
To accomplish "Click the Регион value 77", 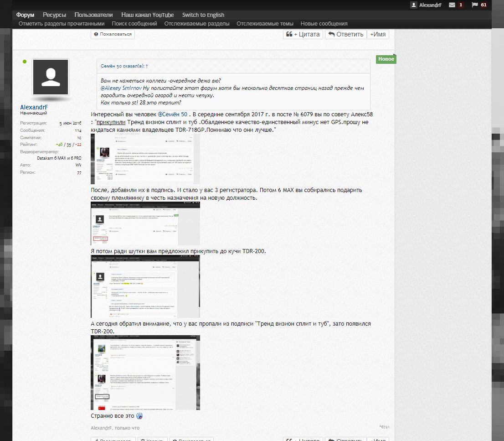I will (79, 173).
